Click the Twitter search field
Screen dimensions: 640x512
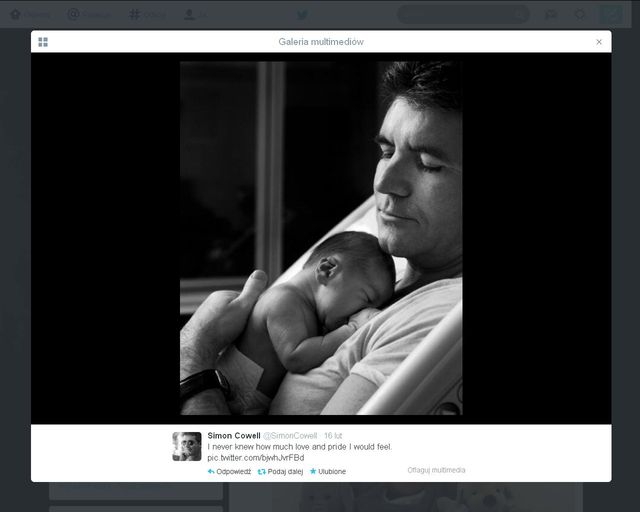[x=462, y=15]
